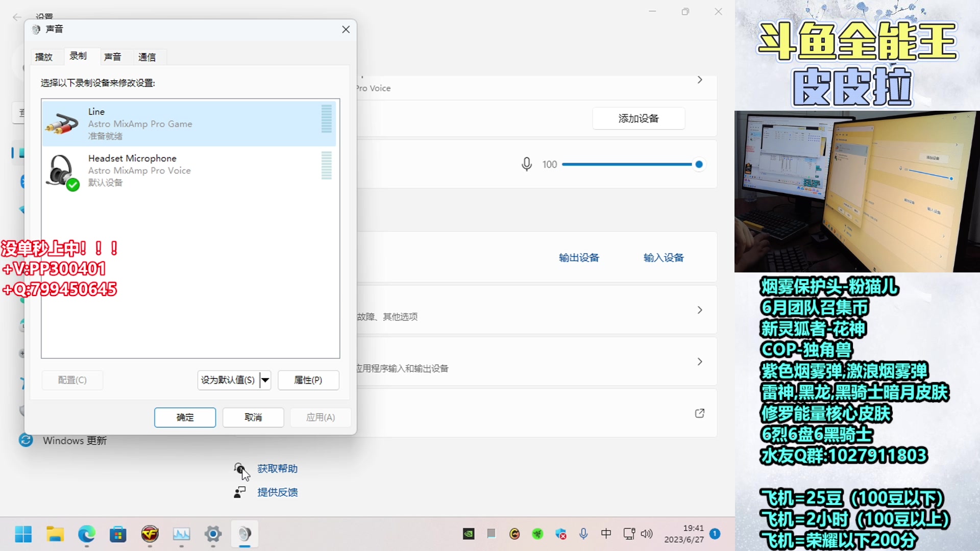The width and height of the screenshot is (980, 551).
Task: Click the Windows notification badge showing 1
Action: coord(716,533)
